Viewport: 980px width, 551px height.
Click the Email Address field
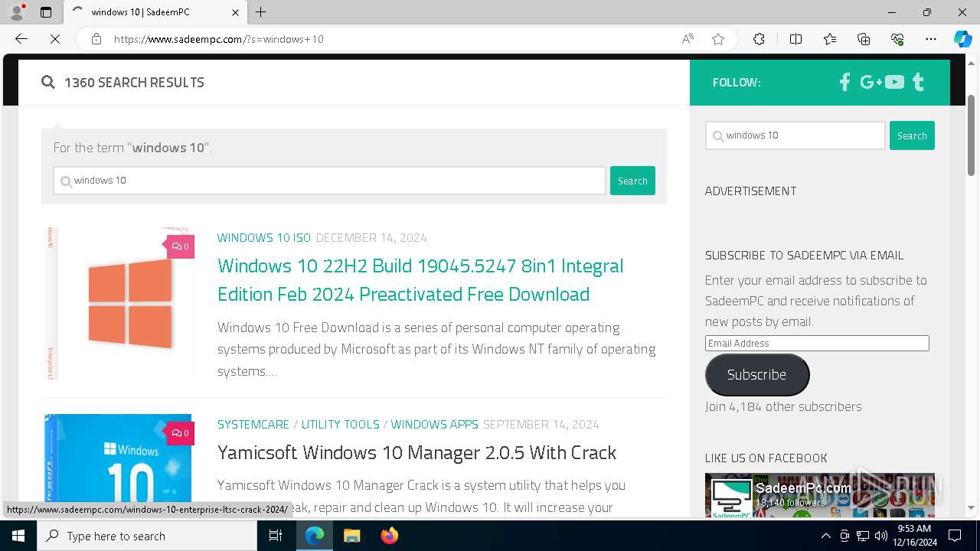(817, 344)
